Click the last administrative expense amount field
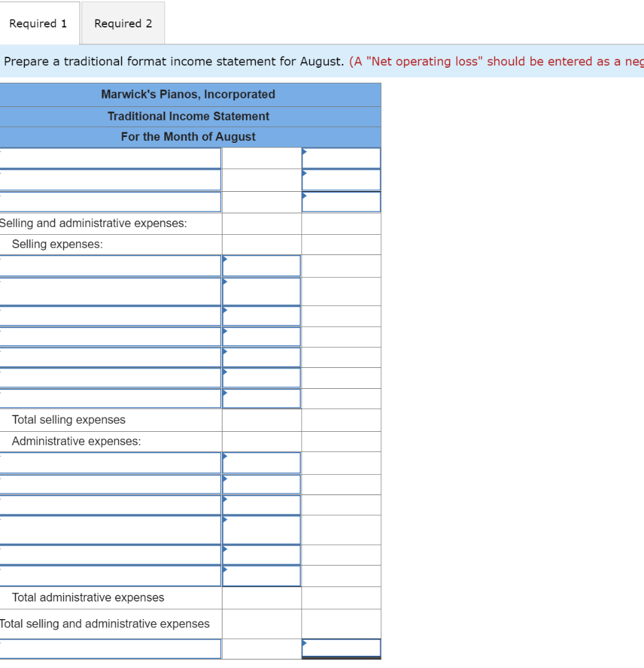This screenshot has width=644, height=668. tap(261, 576)
